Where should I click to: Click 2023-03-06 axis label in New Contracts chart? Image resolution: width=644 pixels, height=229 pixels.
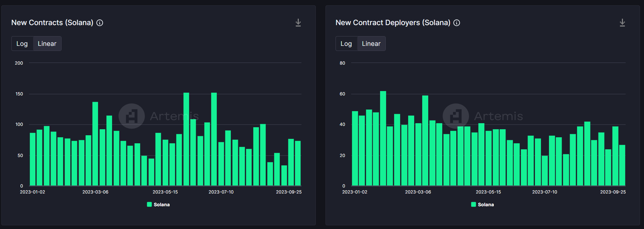pos(95,192)
